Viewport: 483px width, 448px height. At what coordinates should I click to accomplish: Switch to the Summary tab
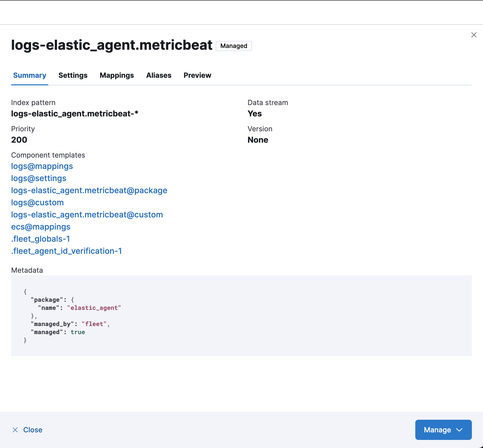point(30,75)
